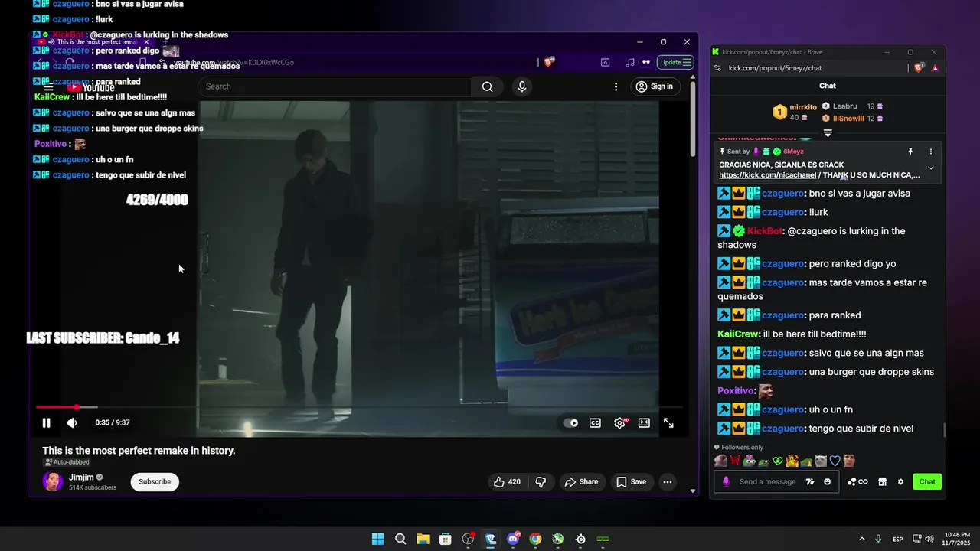Mute the YouTube video volume
This screenshot has width=980, height=551.
pos(72,422)
